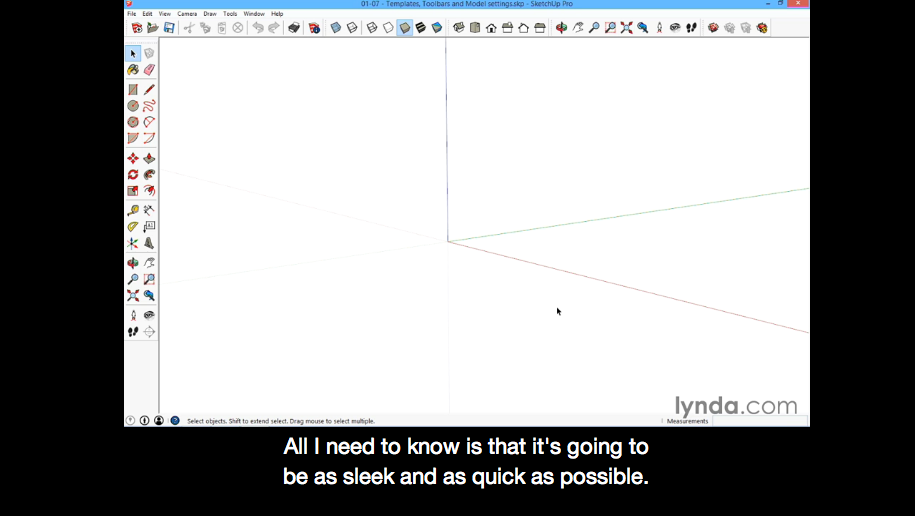Viewport: 915px width, 516px height.
Task: Choose the 3D Text tool
Action: coord(149,243)
